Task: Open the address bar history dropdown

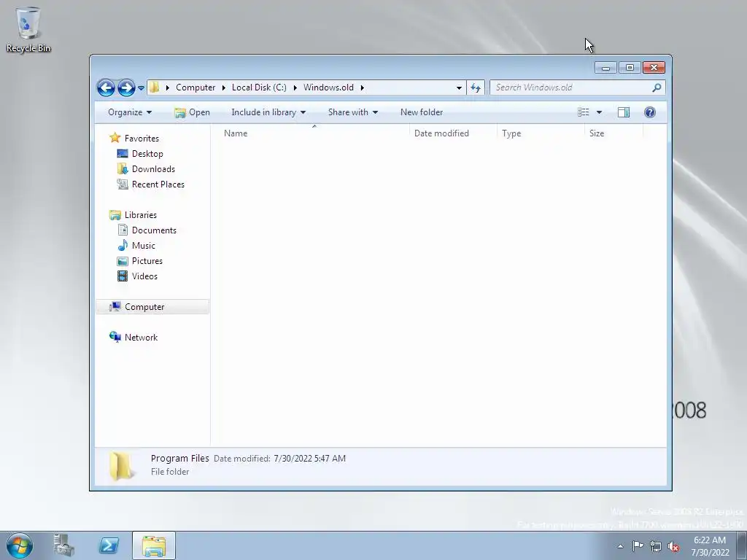Action: click(x=459, y=87)
